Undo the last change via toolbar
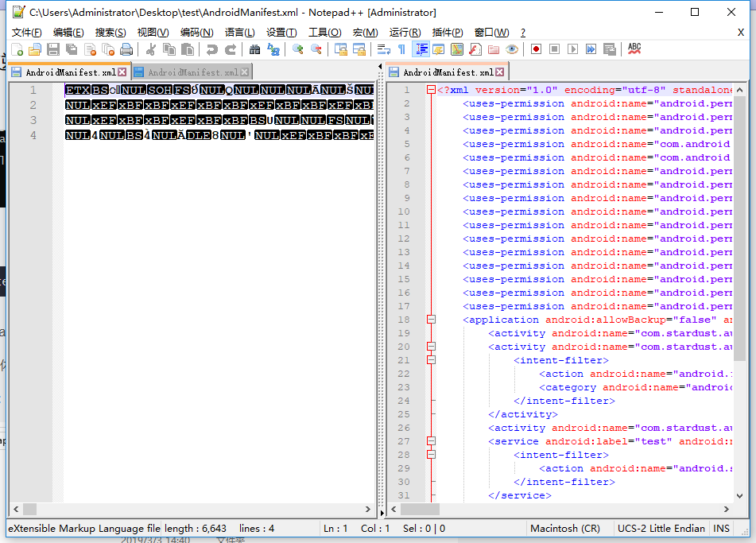This screenshot has height=543, width=756. [213, 48]
